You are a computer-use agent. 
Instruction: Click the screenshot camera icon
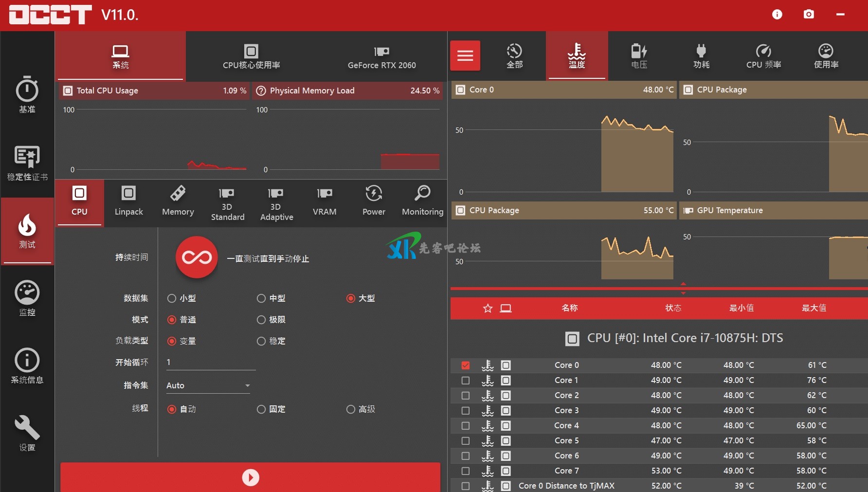pyautogui.click(x=809, y=15)
